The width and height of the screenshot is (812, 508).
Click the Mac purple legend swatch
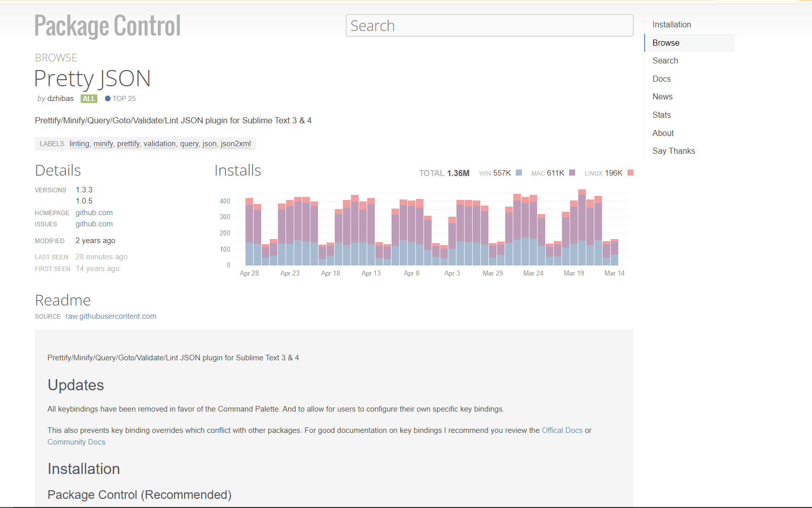pyautogui.click(x=572, y=173)
